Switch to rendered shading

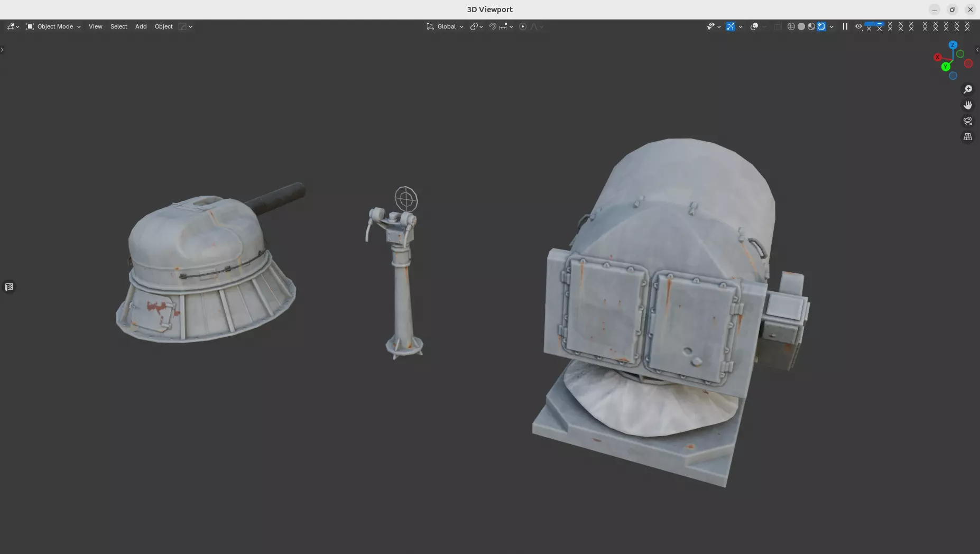pyautogui.click(x=821, y=26)
